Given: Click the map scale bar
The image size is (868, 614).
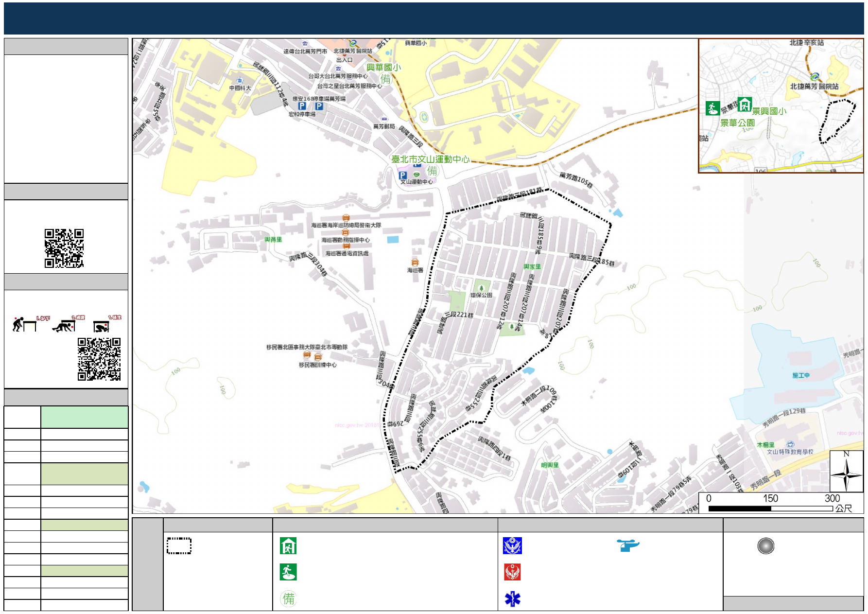Looking at the screenshot, I should click(770, 509).
